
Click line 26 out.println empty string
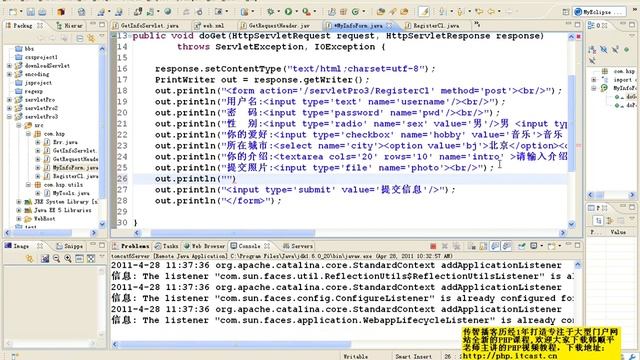195,179
